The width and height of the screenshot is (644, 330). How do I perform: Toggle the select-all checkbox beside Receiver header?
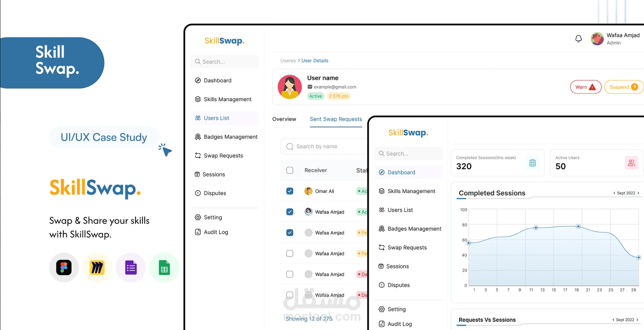(290, 170)
